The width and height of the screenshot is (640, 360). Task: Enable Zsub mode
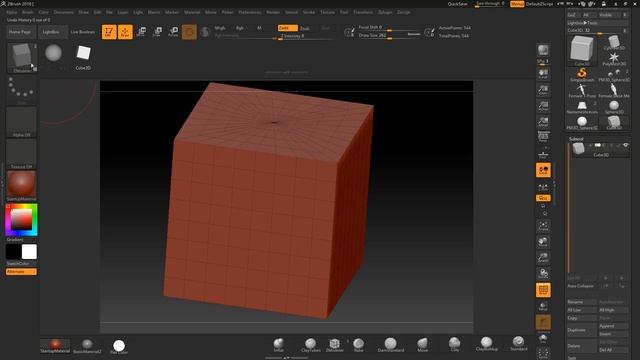click(x=304, y=29)
